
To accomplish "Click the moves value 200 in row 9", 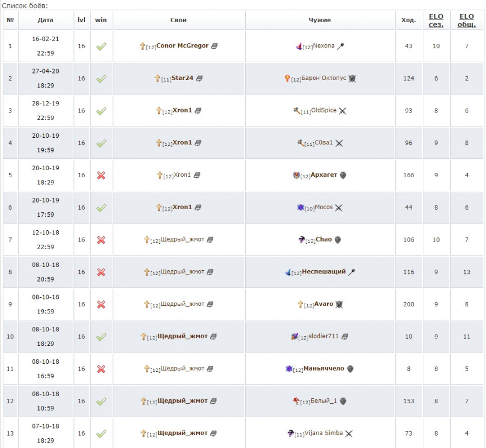I will (409, 304).
